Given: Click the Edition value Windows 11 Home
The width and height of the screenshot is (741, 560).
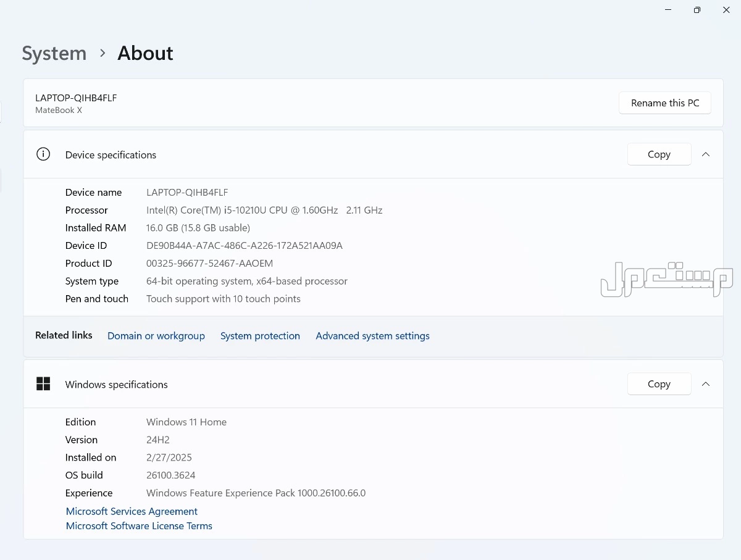Looking at the screenshot, I should pos(186,422).
